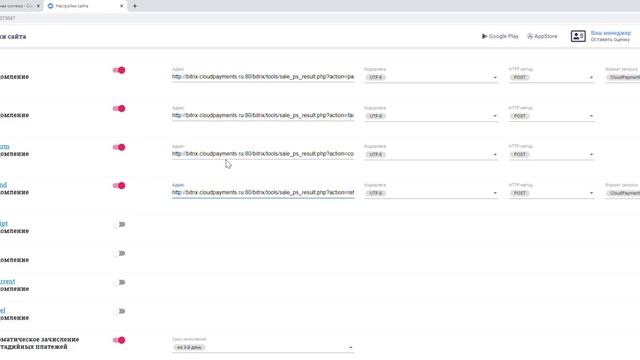Open the blue 'ipt' notification link
Viewport: 640px width, 360px height.
(x=4, y=224)
